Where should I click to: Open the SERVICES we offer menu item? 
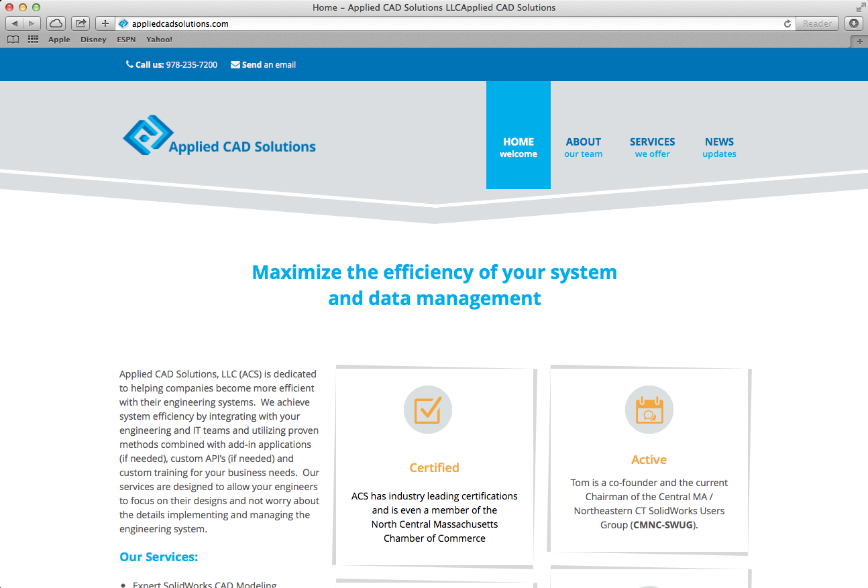[652, 148]
